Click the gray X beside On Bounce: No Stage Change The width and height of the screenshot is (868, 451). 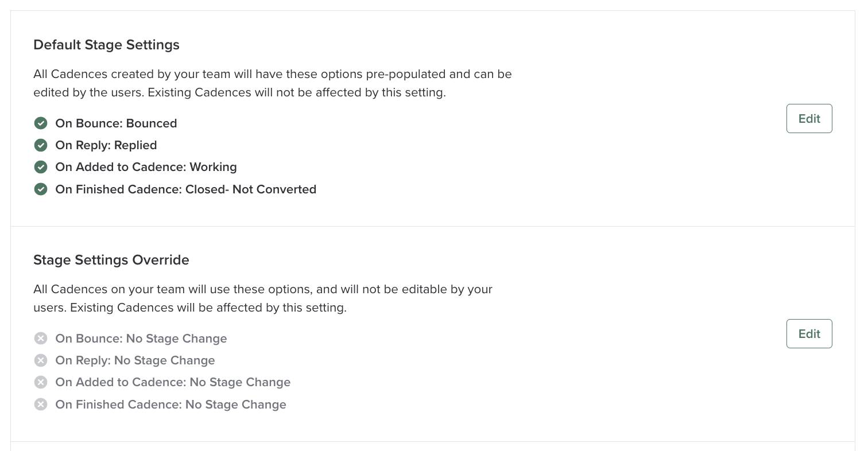click(41, 339)
